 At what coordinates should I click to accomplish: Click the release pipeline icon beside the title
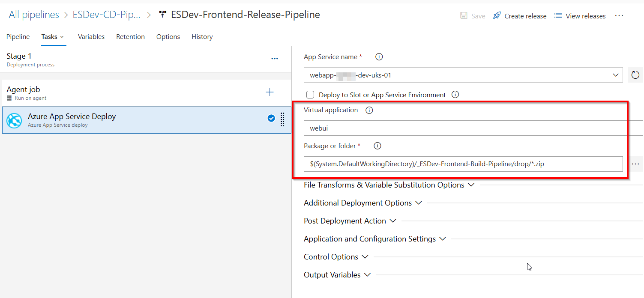pyautogui.click(x=162, y=15)
